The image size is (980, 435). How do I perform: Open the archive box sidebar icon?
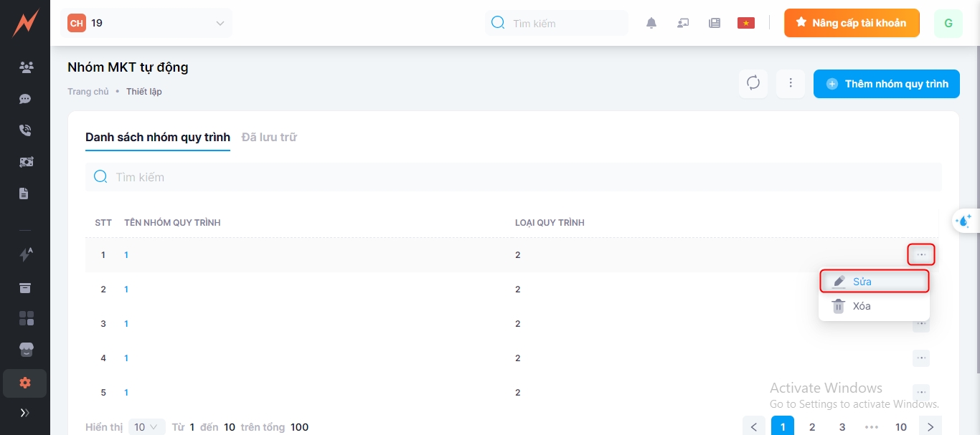tap(25, 288)
